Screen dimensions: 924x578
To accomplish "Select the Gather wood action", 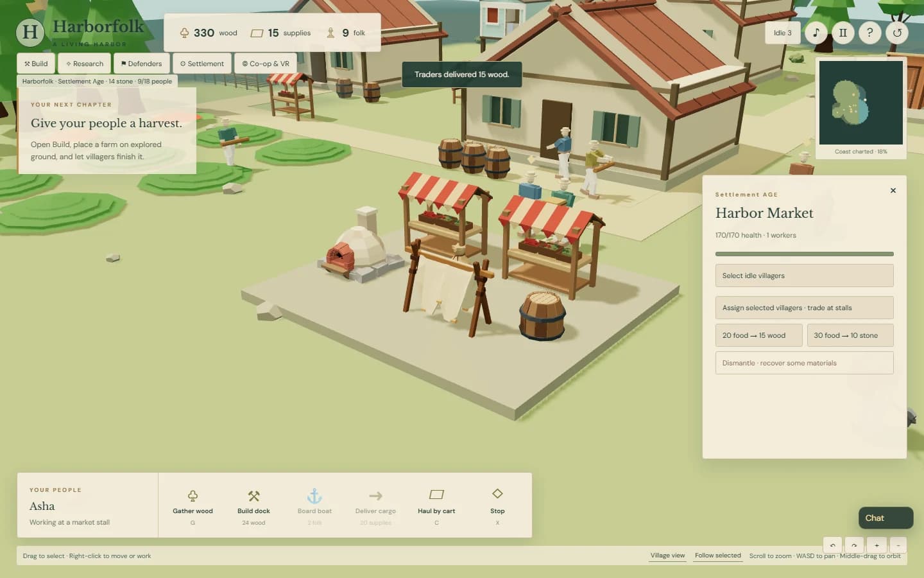I will [x=193, y=505].
